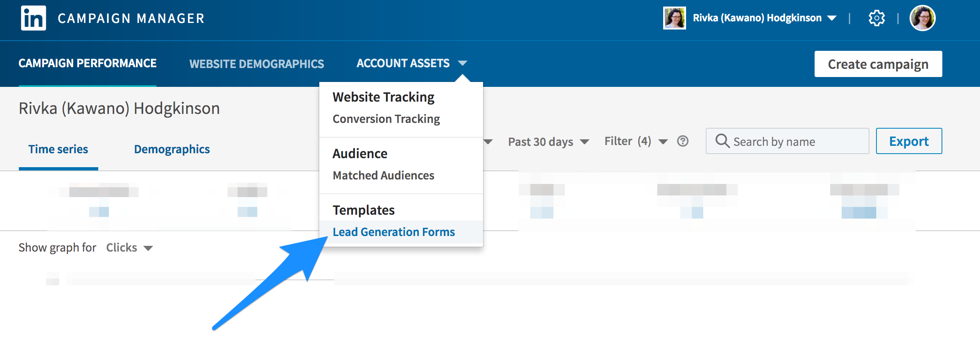Choose Conversion Tracking from the menu
This screenshot has width=980, height=345.
click(x=386, y=119)
